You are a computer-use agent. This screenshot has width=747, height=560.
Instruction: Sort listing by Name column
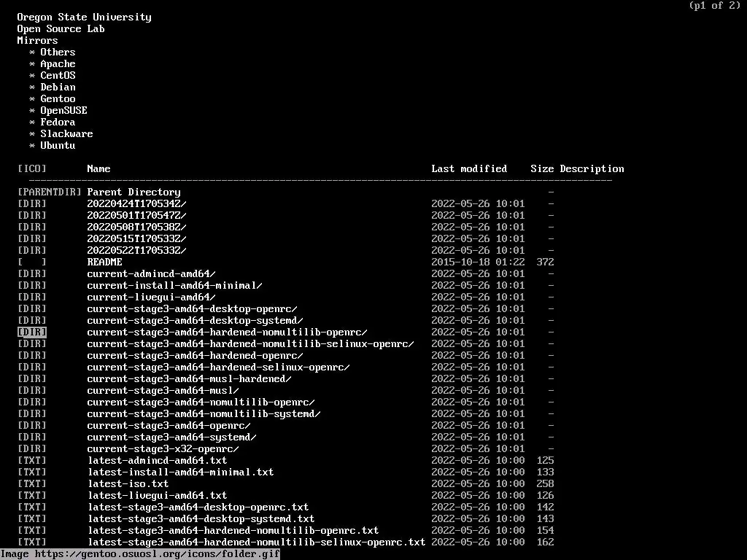coord(98,168)
